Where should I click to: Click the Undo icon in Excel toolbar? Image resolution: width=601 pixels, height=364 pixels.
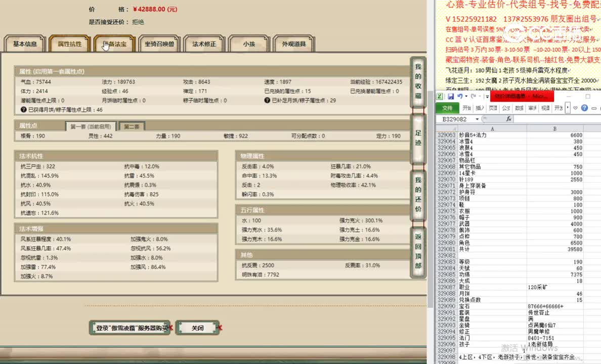tap(460, 96)
